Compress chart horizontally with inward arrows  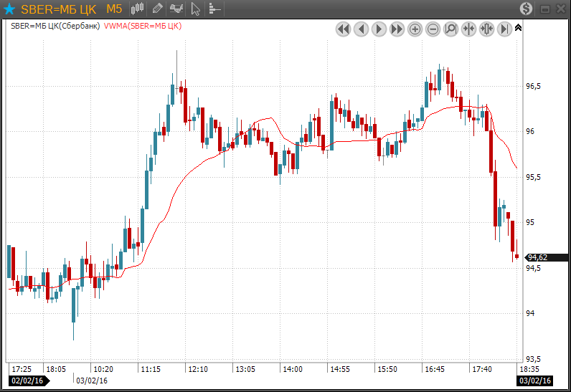469,29
